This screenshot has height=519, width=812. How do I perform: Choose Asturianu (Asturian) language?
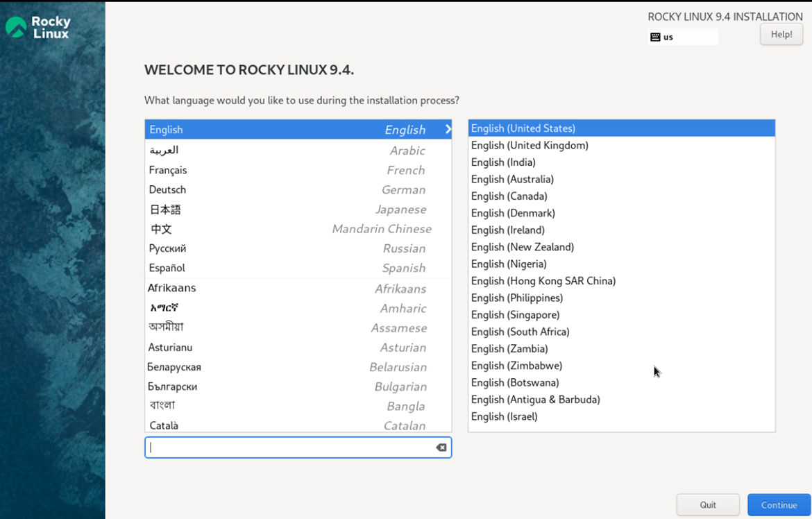(298, 348)
